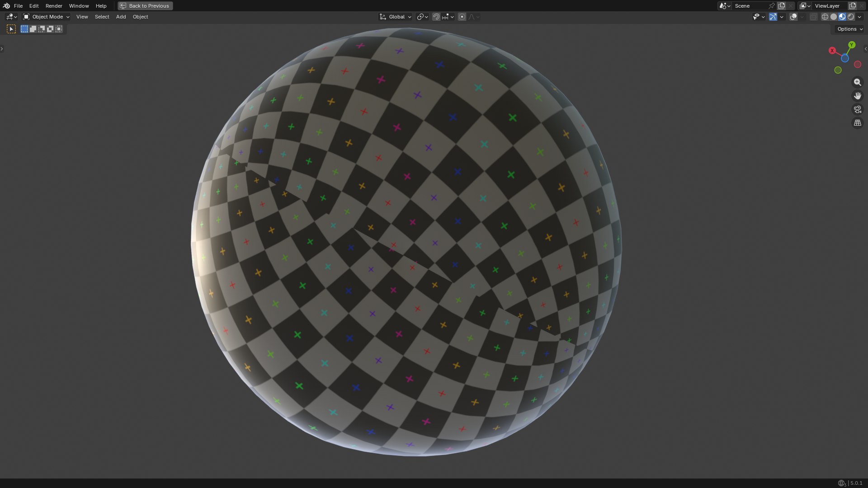
Task: Switch perspective/orthographic grid icon
Action: click(857, 123)
